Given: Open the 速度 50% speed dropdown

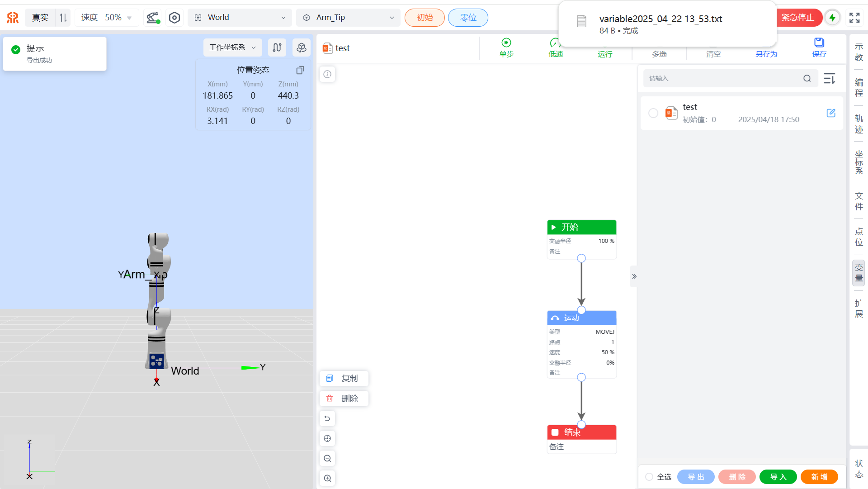Looking at the screenshot, I should coord(107,18).
